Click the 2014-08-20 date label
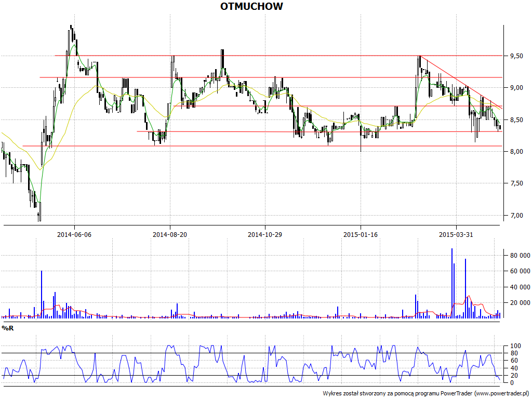 pos(170,234)
